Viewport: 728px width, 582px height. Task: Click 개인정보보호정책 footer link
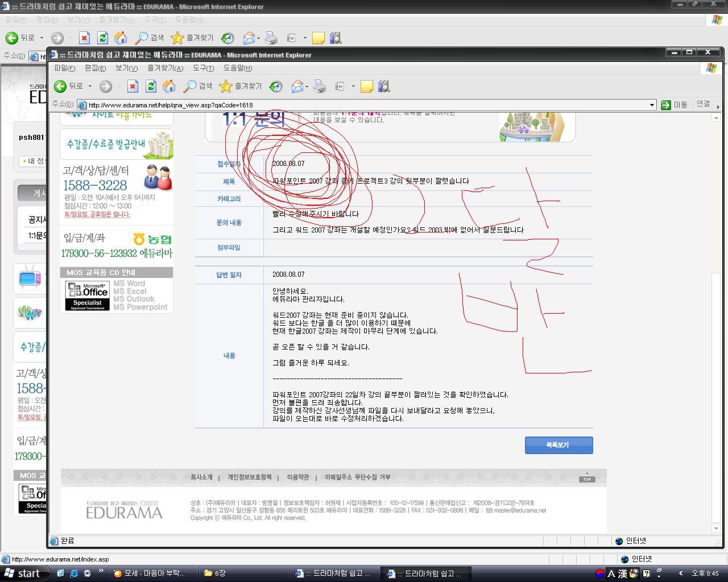click(250, 477)
